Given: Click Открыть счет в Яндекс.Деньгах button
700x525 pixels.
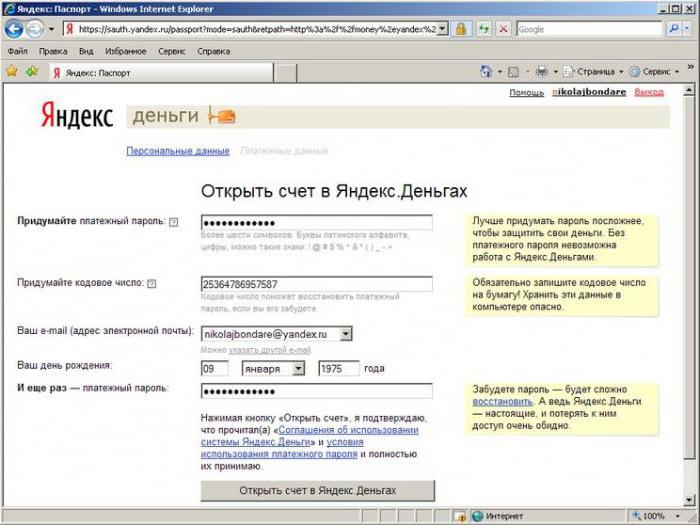Looking at the screenshot, I should point(317,491).
